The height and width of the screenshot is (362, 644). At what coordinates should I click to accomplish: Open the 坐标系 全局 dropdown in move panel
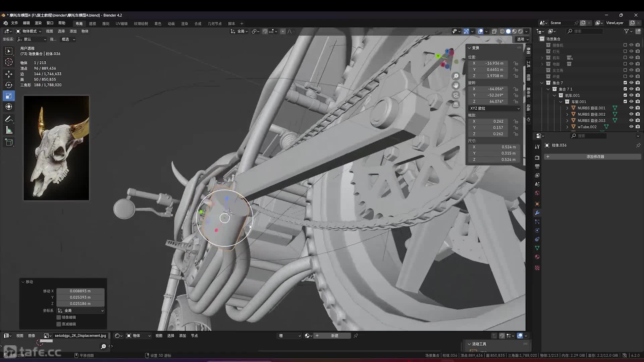[x=80, y=311]
